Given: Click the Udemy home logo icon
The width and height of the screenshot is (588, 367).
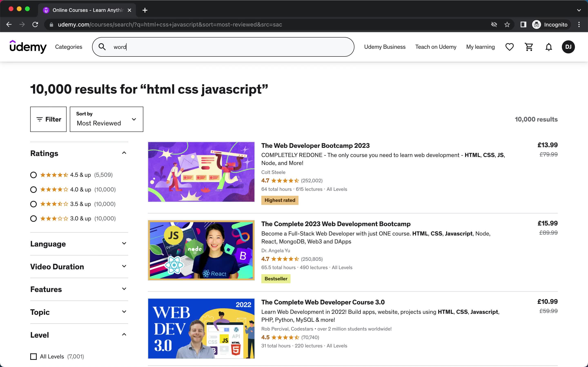Looking at the screenshot, I should (28, 46).
